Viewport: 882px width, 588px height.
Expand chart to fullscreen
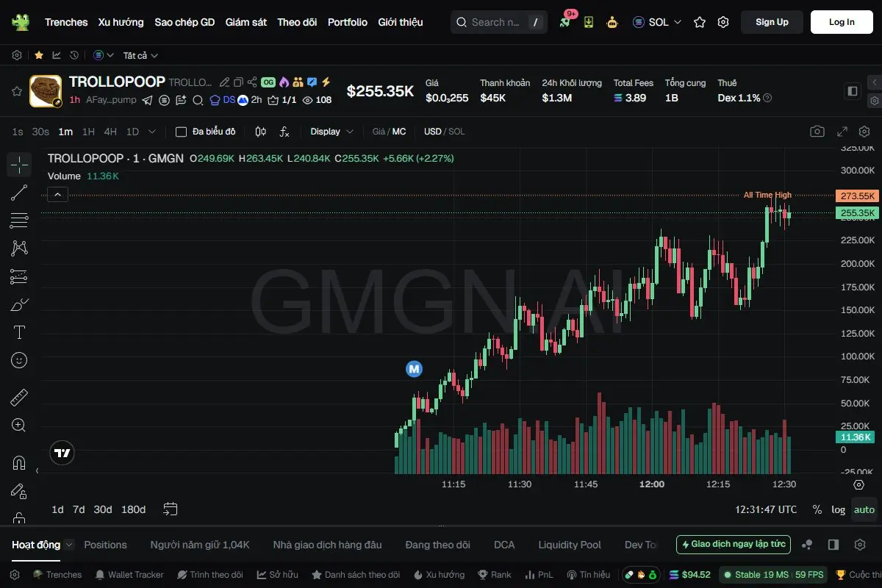pyautogui.click(x=842, y=132)
